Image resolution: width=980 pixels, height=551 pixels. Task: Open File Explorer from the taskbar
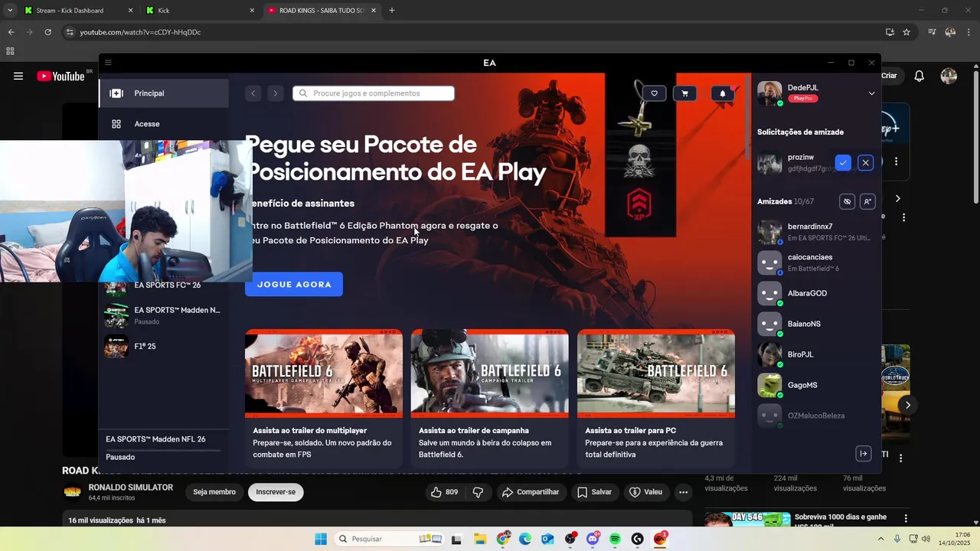[x=480, y=539]
